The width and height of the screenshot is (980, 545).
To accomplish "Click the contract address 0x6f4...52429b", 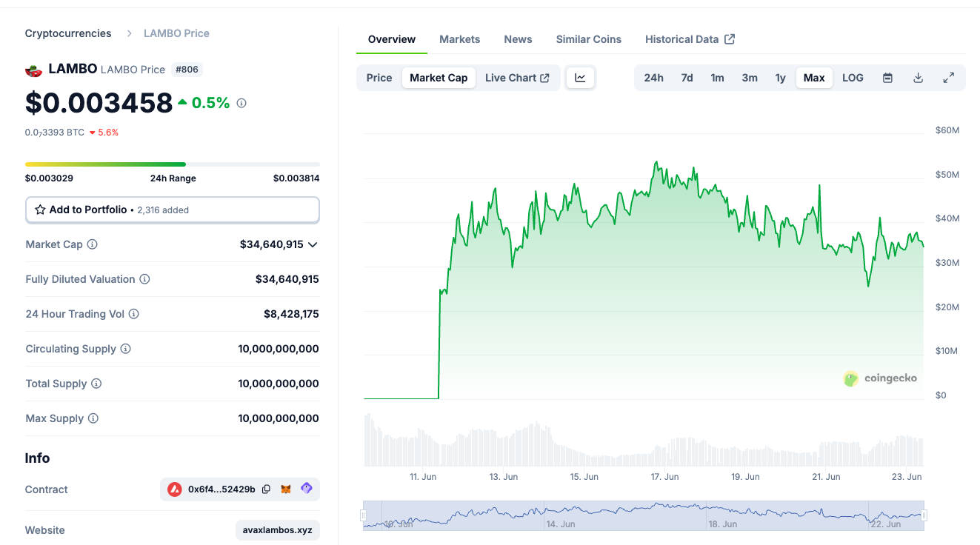I will tap(221, 489).
